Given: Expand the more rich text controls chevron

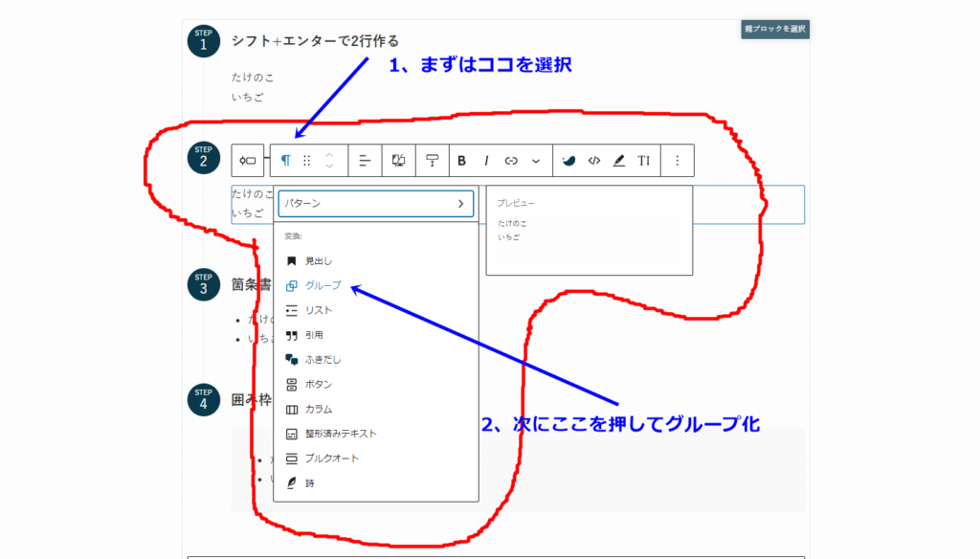Looking at the screenshot, I should (x=536, y=161).
